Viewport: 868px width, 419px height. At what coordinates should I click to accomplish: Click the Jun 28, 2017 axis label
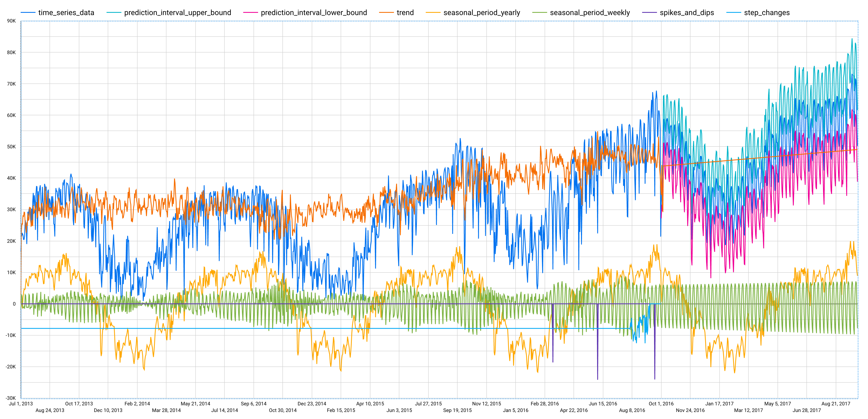pos(807,410)
